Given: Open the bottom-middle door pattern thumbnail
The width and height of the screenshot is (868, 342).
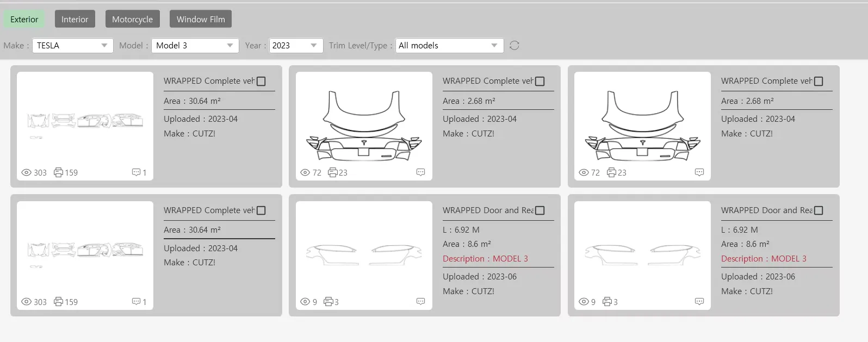Looking at the screenshot, I should [364, 256].
